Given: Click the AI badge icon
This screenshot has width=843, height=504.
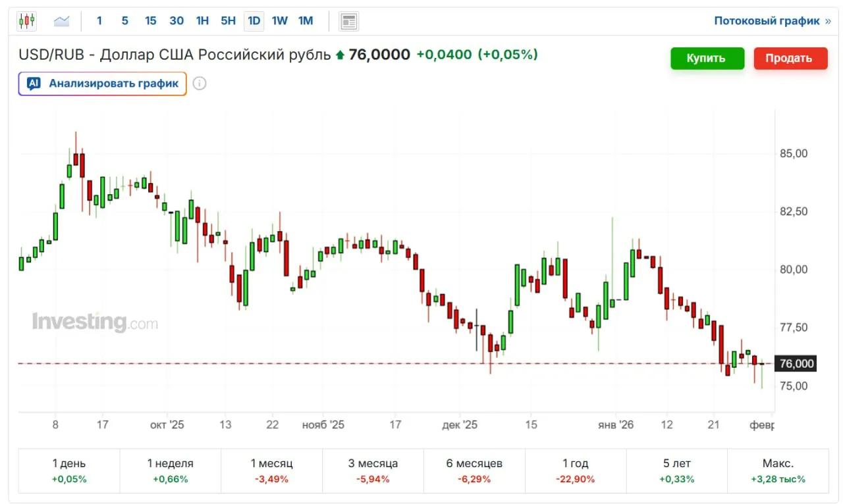Looking at the screenshot, I should click(x=34, y=84).
